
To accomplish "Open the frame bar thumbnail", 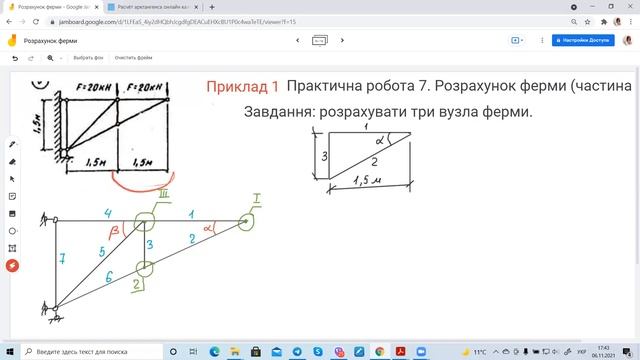I will point(320,41).
